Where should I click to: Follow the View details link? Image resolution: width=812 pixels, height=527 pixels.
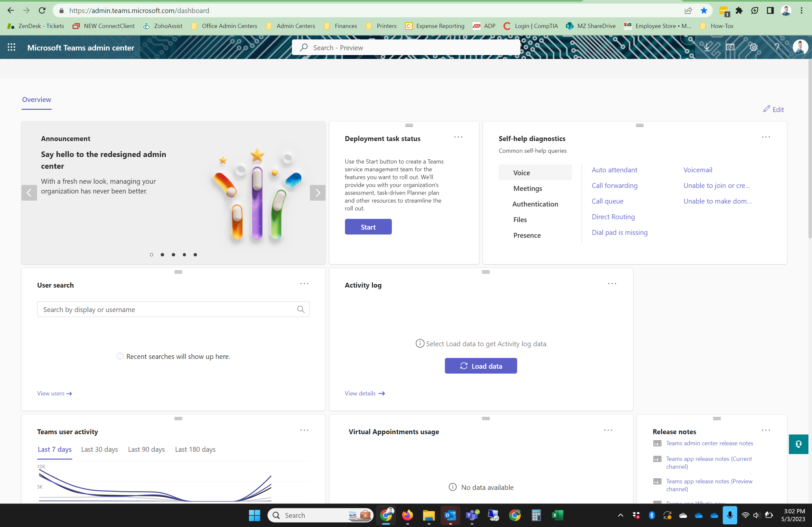[x=365, y=393]
